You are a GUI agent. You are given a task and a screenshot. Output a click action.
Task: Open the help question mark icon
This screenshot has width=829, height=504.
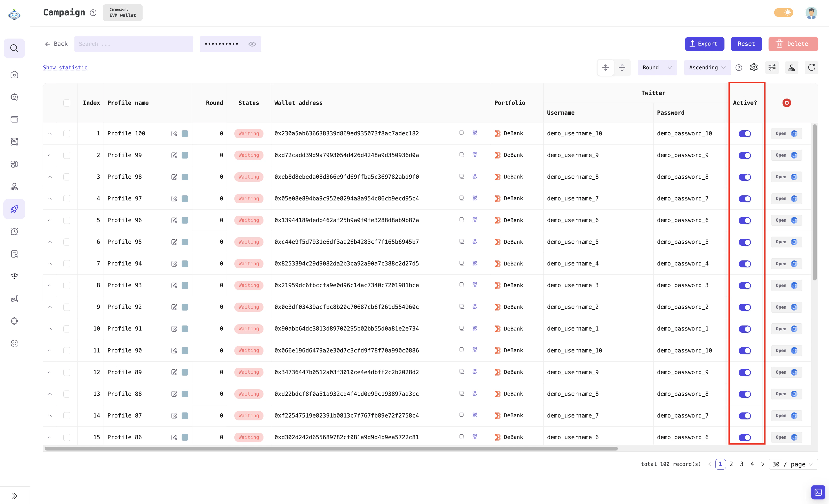739,67
